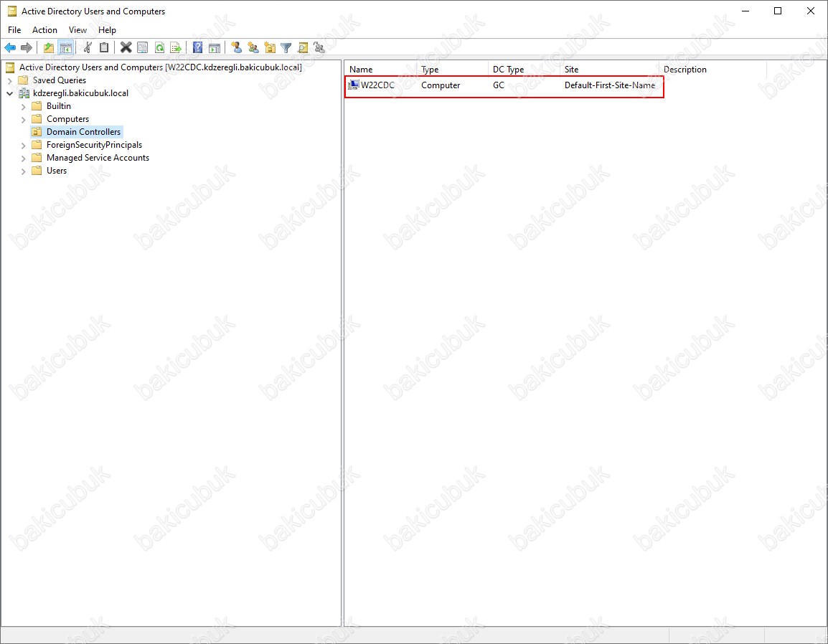
Task: Sort by Type column header
Action: click(x=452, y=70)
